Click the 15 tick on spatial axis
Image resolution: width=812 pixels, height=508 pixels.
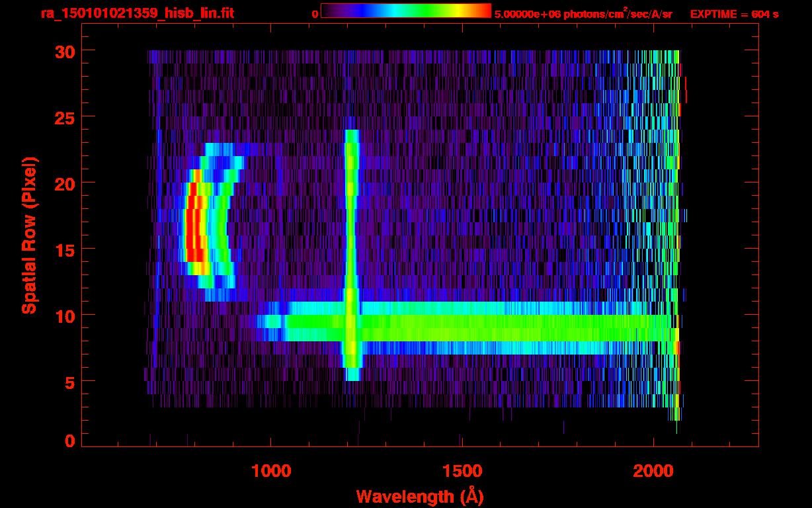[65, 249]
